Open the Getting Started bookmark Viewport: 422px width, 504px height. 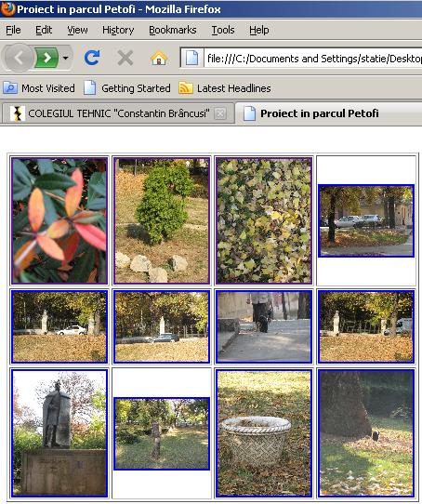point(127,88)
